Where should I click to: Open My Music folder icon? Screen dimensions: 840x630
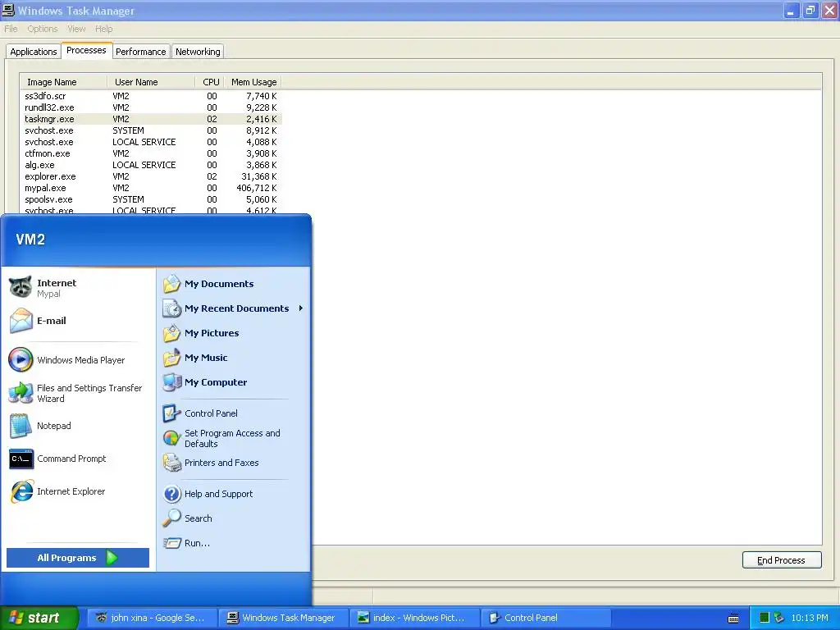[172, 358]
